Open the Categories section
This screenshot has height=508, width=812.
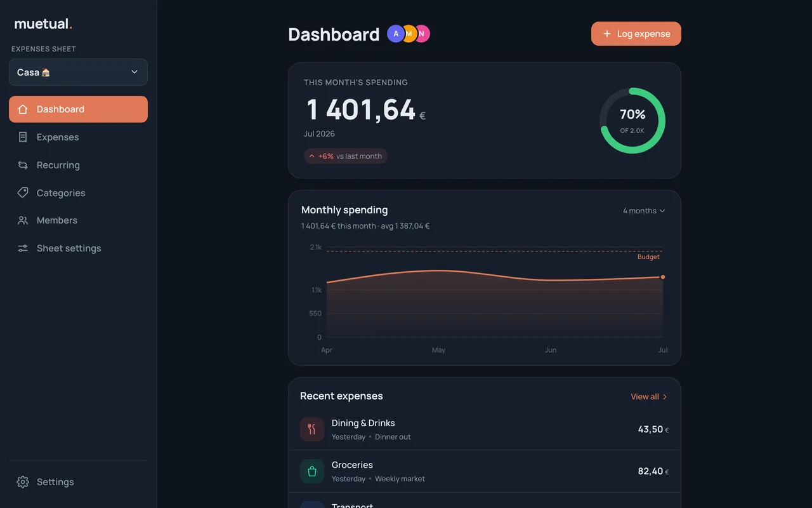78,192
